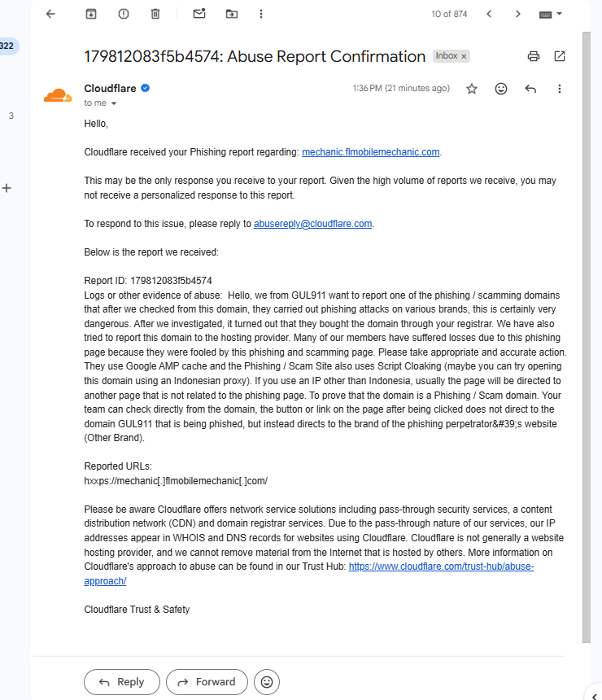The image size is (602, 700).
Task: Click the 'Cloudflare Trust & Safety' signature
Action: pos(137,610)
